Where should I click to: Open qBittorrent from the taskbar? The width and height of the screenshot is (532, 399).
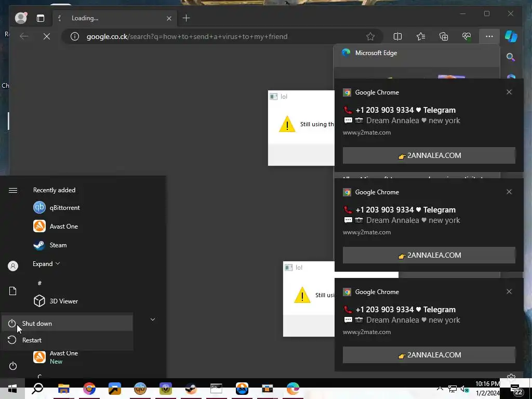tap(140, 389)
